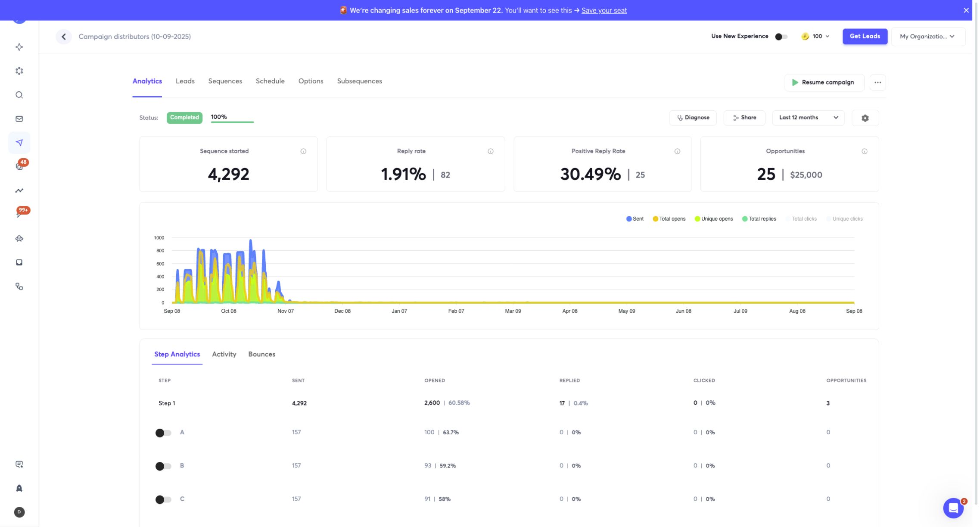This screenshot has width=980, height=527.
Task: Click the Diagnose button
Action: click(693, 118)
